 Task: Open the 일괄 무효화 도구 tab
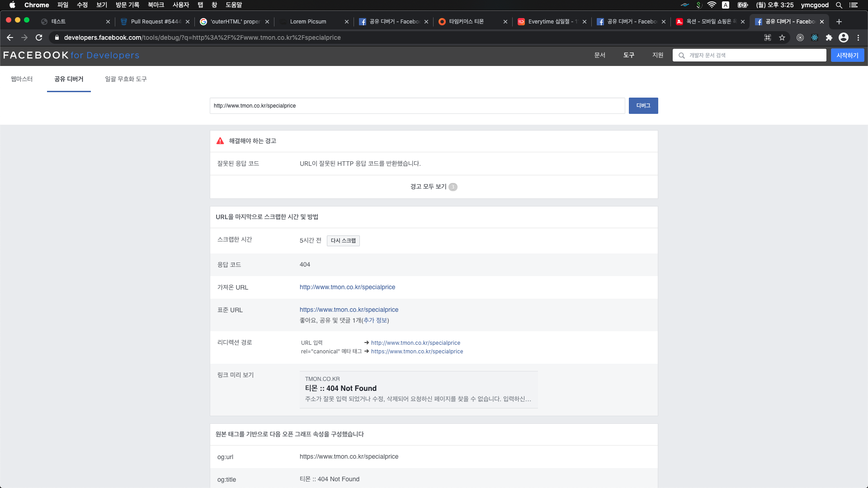(x=126, y=79)
